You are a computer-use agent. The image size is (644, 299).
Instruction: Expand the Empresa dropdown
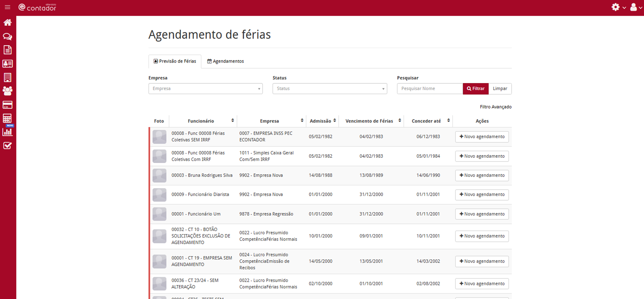point(205,89)
